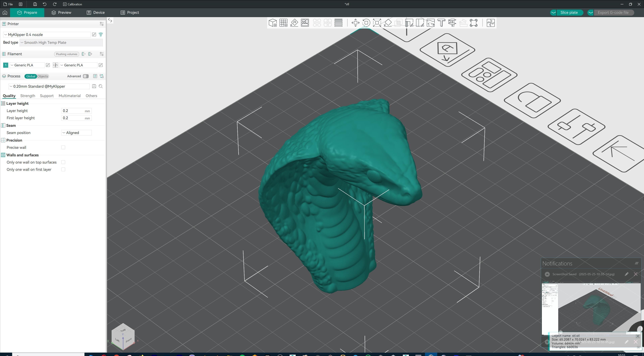Click the puzzle-piece Assembly view icon
The height and width of the screenshot is (356, 644).
pyautogui.click(x=491, y=23)
